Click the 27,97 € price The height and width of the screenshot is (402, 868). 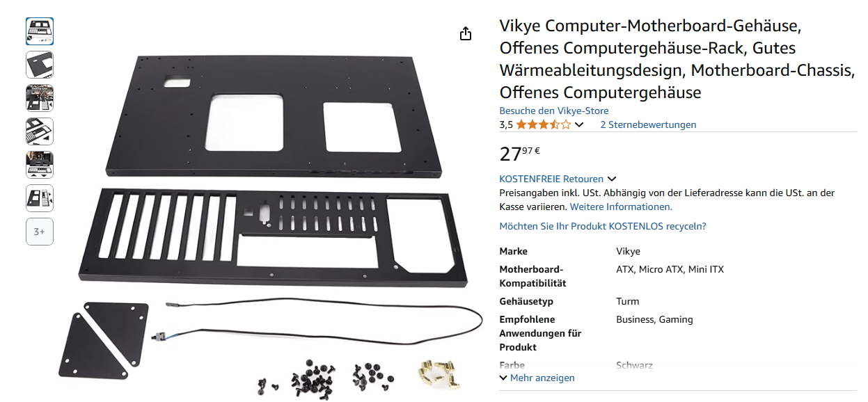click(x=520, y=153)
